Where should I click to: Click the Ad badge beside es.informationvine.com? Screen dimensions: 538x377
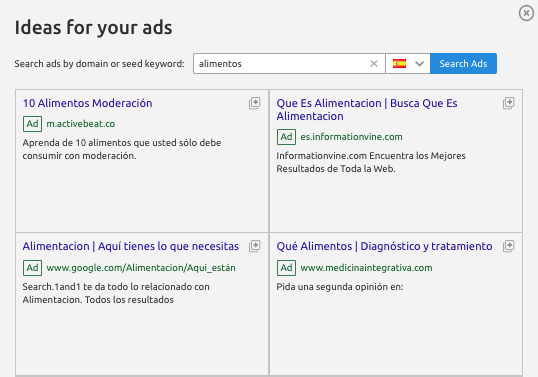point(286,137)
